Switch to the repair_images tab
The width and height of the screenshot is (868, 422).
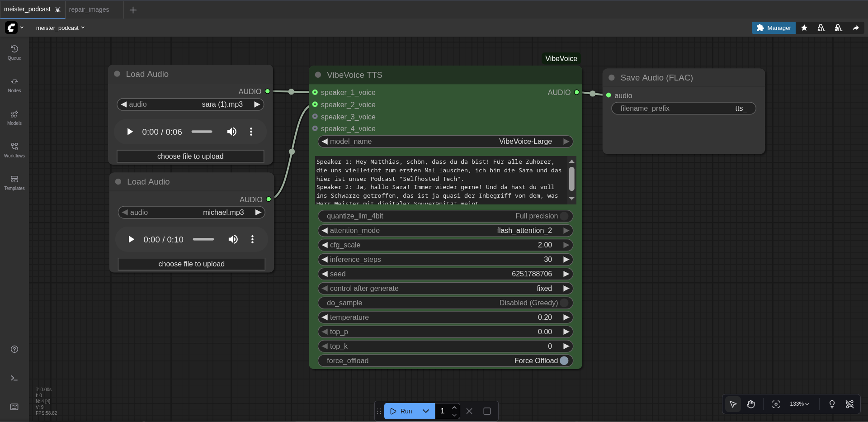point(89,9)
